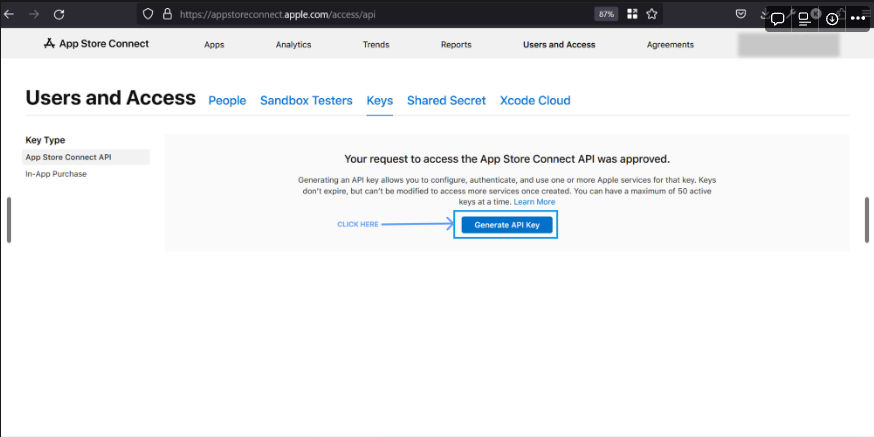
Task: Click the Generate API Key button
Action: pyautogui.click(x=507, y=225)
